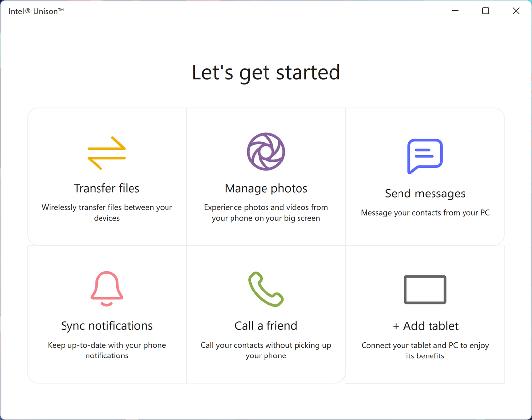
Task: Click the pink notification bell icon
Action: (107, 289)
